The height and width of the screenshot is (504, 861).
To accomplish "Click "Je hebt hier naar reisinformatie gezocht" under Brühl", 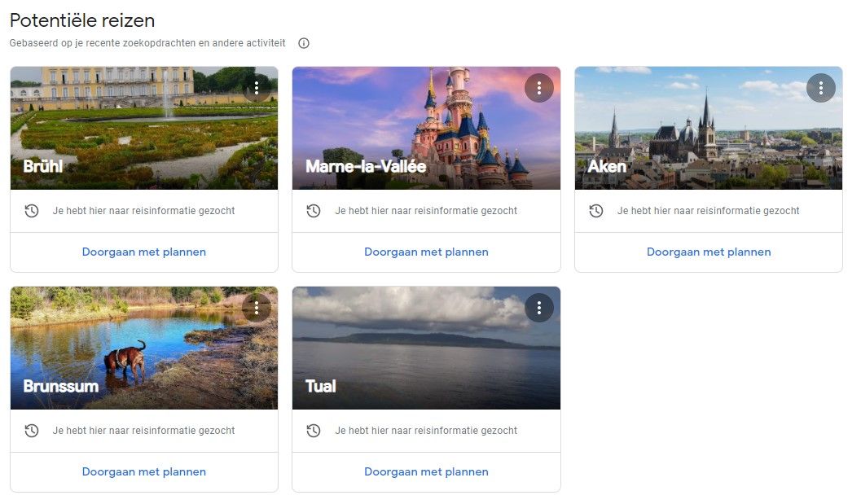I will coord(144,211).
